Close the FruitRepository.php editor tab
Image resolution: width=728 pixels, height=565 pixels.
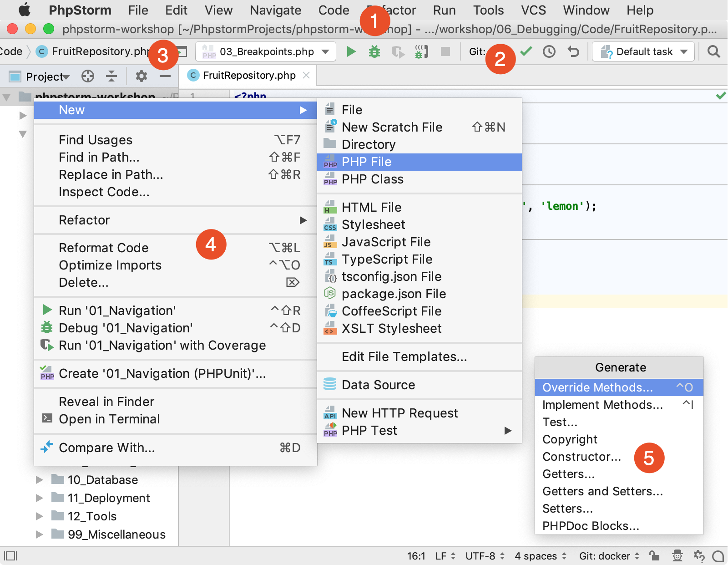coord(306,75)
